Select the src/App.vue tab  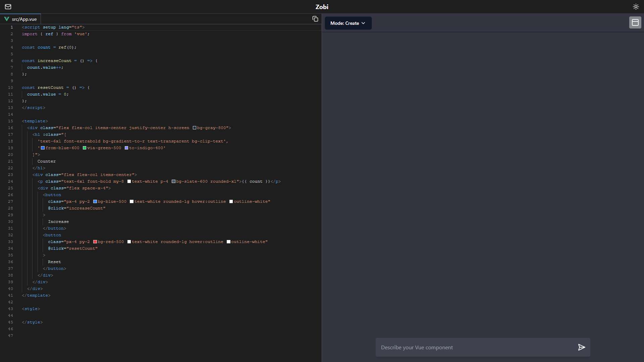pyautogui.click(x=20, y=19)
